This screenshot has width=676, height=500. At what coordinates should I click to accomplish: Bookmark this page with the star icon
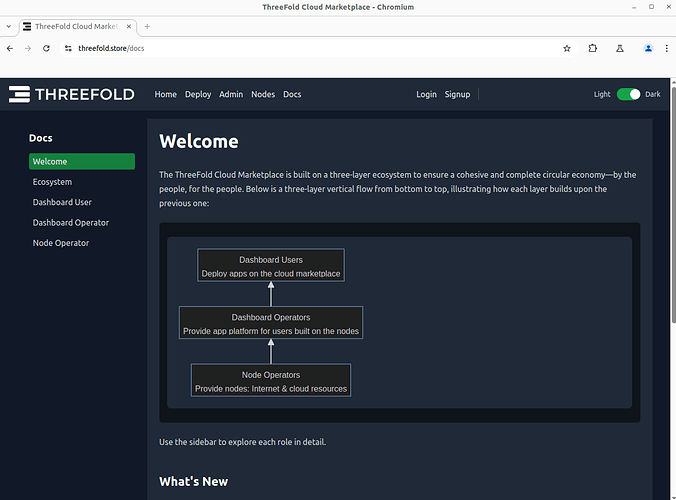(567, 48)
